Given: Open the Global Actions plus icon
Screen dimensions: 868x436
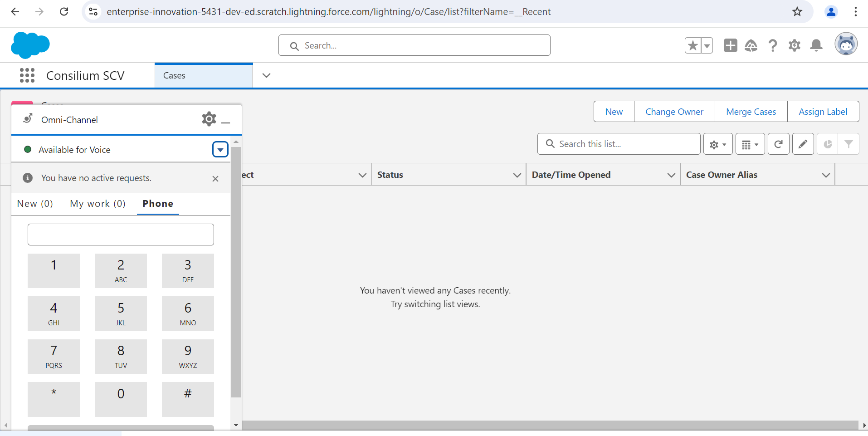Looking at the screenshot, I should [x=730, y=45].
